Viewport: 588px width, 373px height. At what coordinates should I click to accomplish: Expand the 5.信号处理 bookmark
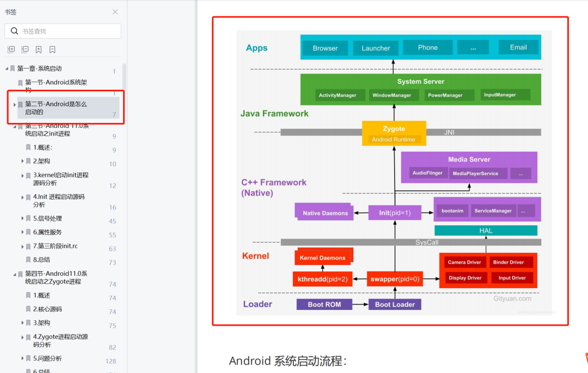point(22,219)
